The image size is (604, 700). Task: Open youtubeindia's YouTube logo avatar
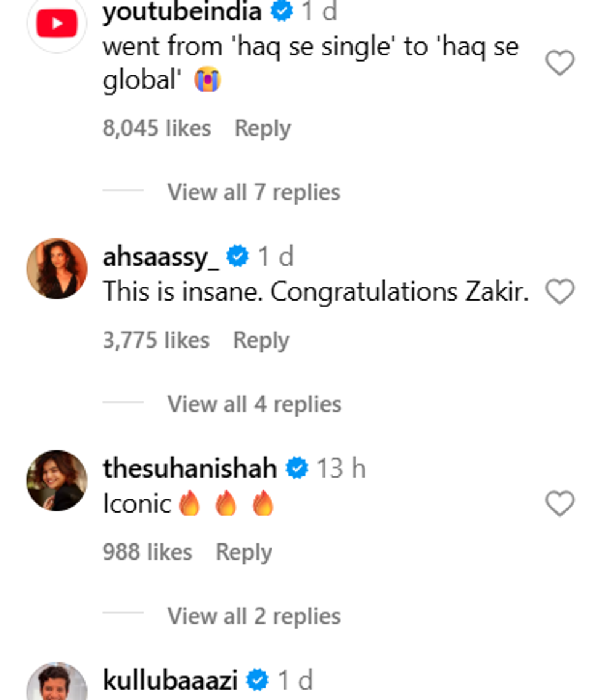(57, 25)
